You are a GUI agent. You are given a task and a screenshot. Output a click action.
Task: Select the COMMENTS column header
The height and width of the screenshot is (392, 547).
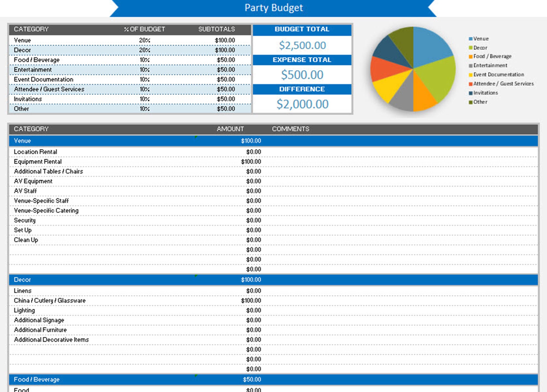coord(291,129)
